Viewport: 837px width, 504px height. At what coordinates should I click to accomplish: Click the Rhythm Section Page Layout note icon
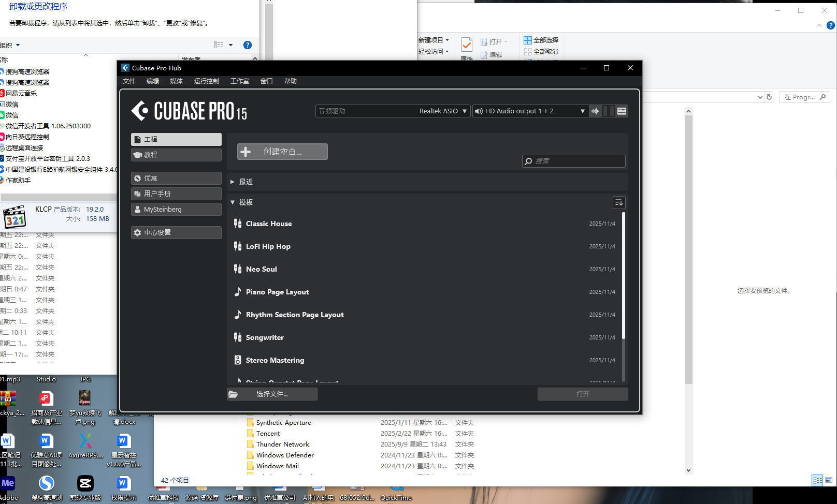tap(238, 315)
